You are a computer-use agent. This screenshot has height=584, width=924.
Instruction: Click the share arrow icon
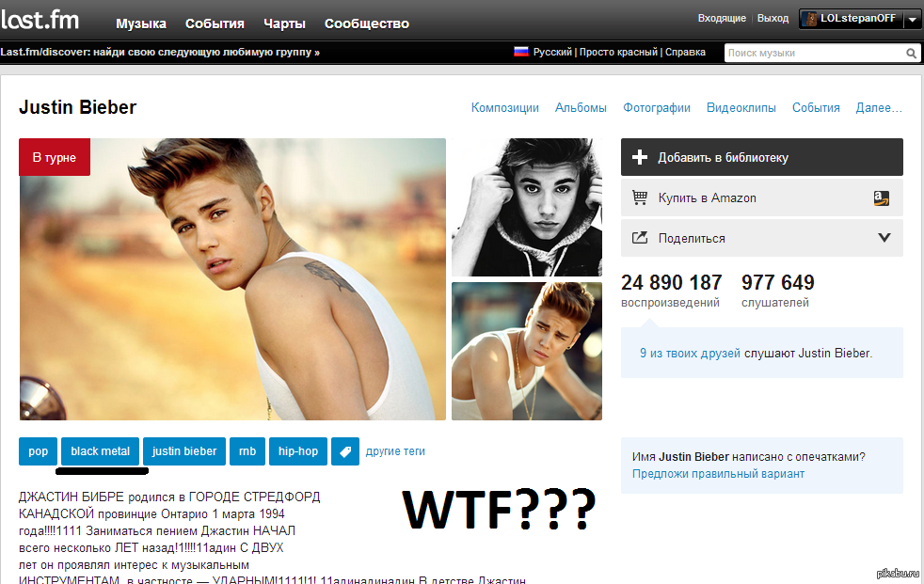point(640,238)
